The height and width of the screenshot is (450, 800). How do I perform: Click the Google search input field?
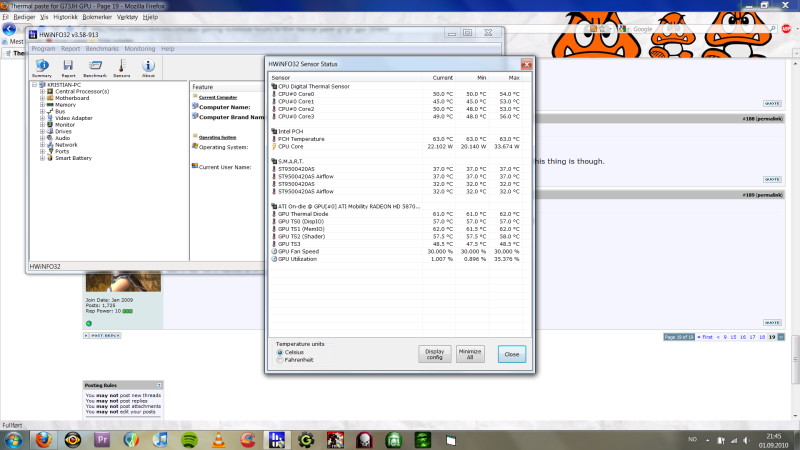[x=700, y=29]
